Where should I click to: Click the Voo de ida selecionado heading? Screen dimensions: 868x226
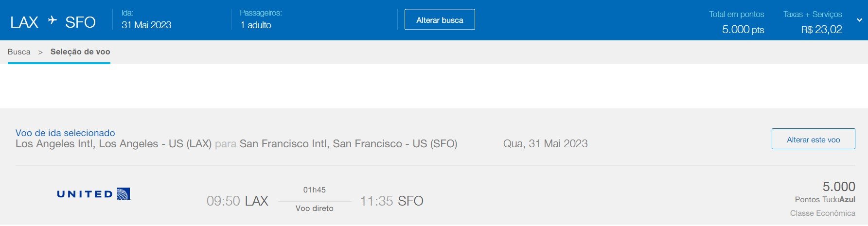point(65,133)
